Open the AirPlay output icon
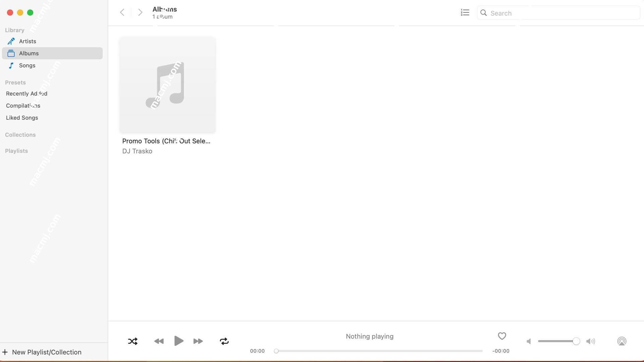 [x=622, y=341]
